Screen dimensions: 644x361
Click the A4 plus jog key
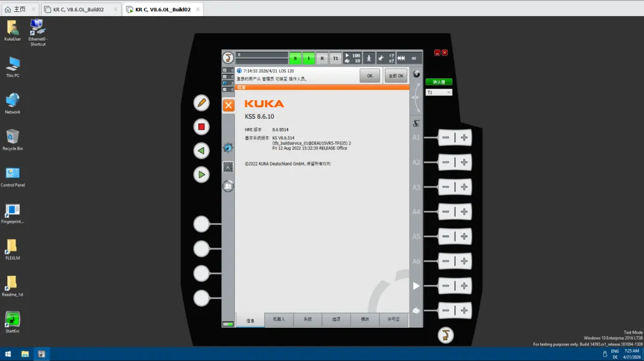[x=464, y=211]
